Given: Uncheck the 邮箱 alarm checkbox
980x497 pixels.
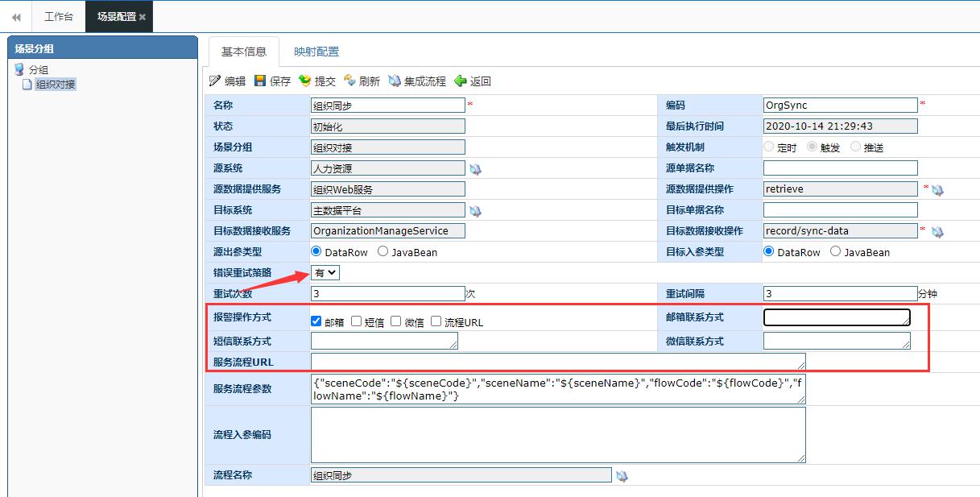Looking at the screenshot, I should click(x=316, y=321).
